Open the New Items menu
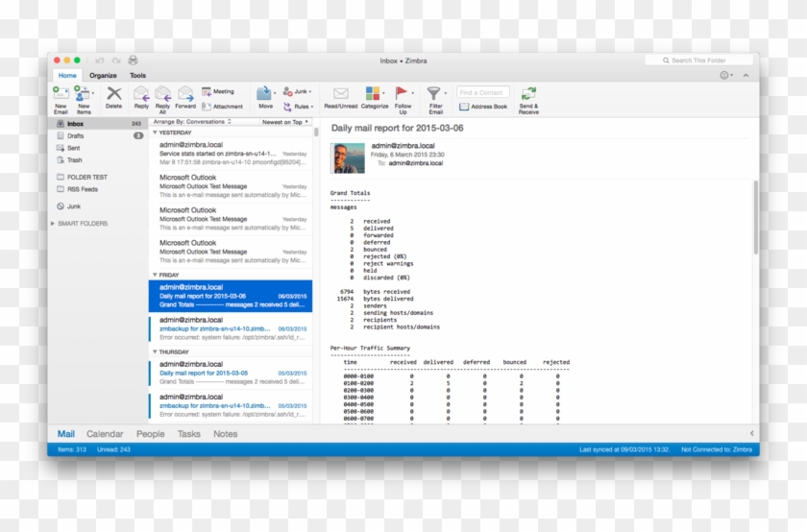This screenshot has height=532, width=807. (x=84, y=100)
